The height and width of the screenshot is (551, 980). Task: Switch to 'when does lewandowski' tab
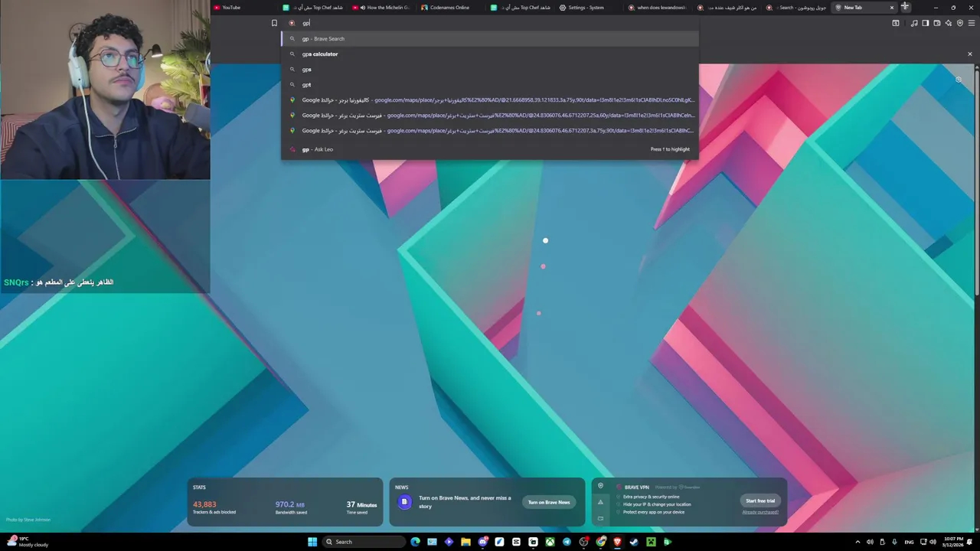coord(657,8)
